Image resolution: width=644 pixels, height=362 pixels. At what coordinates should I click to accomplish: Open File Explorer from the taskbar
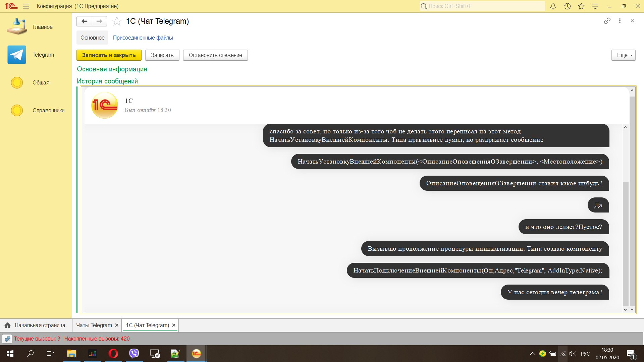point(71,354)
